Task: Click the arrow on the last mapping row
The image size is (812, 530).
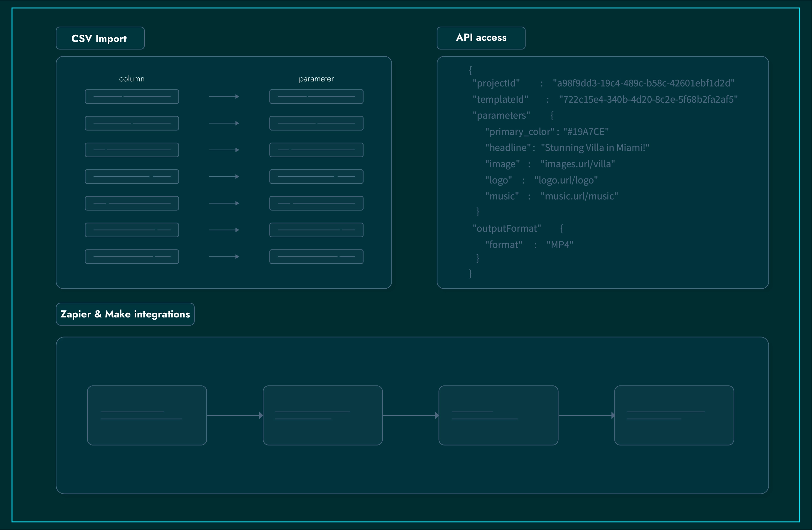Action: pos(224,256)
